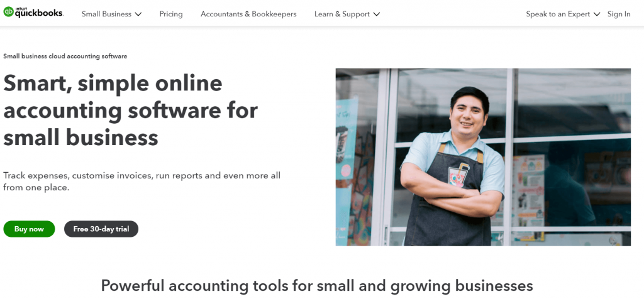Expand the Small Business chevron
The width and height of the screenshot is (644, 299).
(x=138, y=14)
